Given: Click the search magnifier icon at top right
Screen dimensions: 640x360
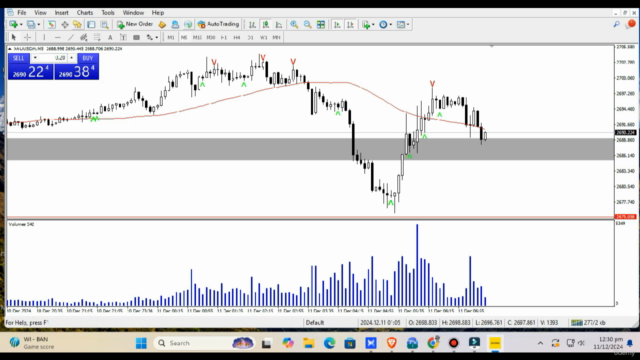Looking at the screenshot, I should [x=616, y=24].
